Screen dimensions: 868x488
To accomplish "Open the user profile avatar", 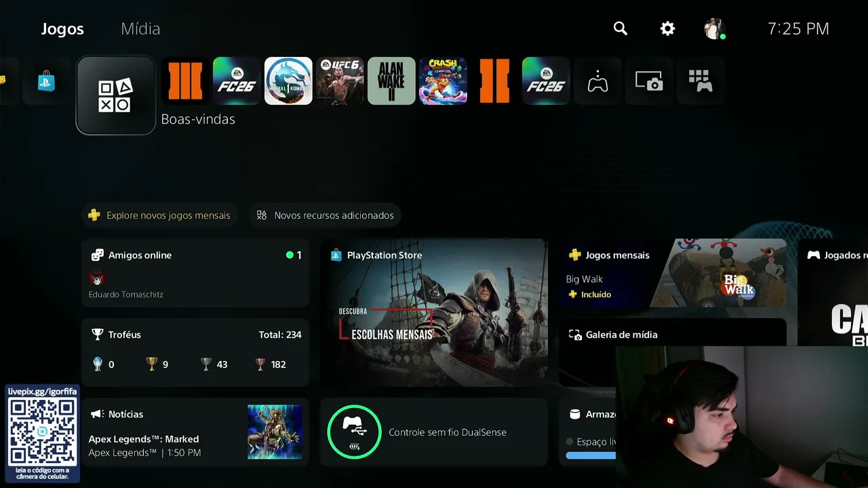I will pyautogui.click(x=714, y=28).
